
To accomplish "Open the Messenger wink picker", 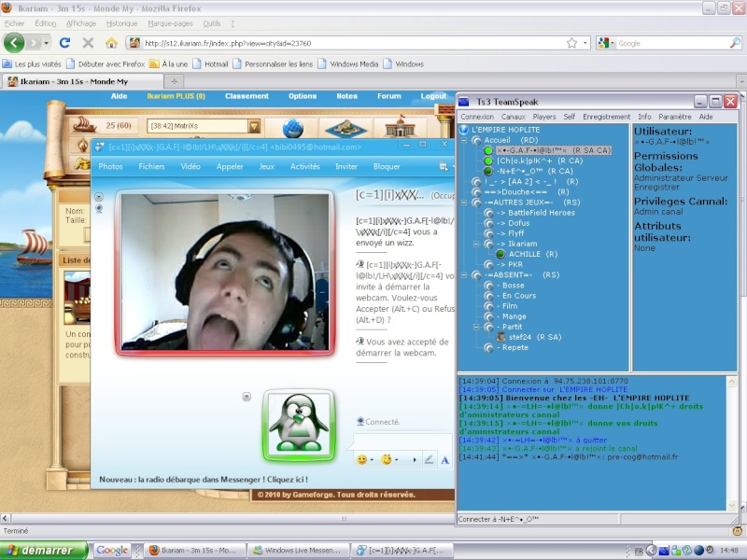I will [x=387, y=459].
